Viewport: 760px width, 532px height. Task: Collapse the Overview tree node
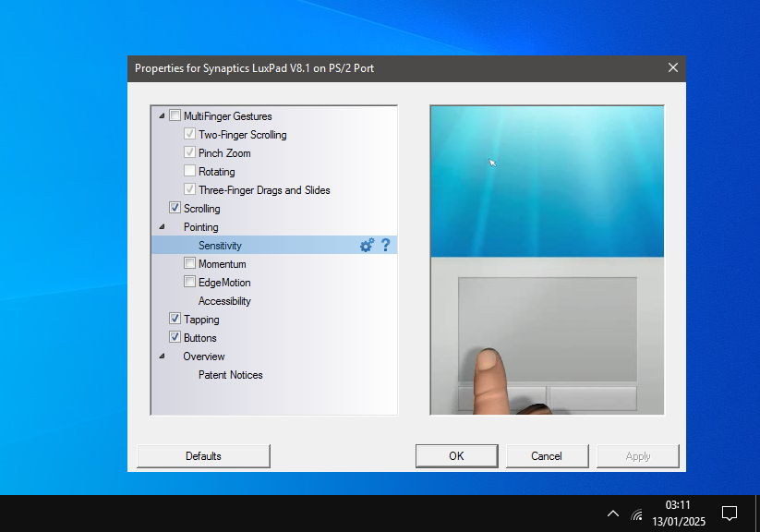[x=162, y=356]
